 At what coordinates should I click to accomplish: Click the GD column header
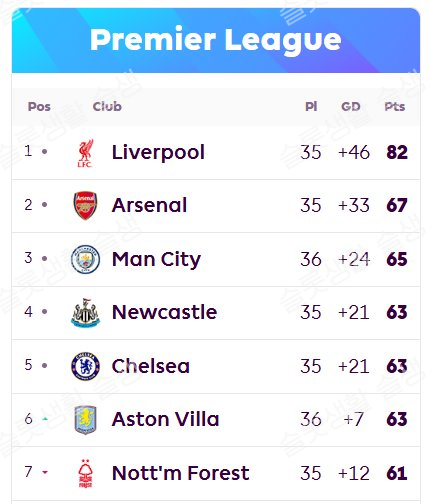[351, 107]
